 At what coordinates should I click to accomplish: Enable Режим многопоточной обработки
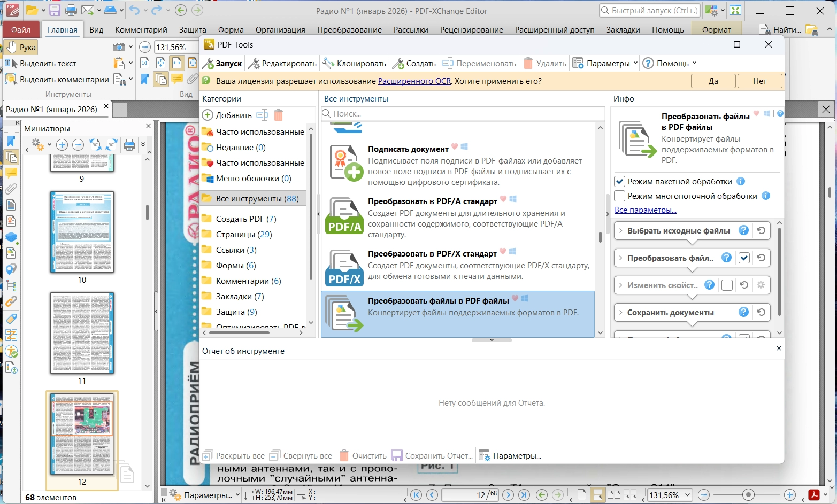coord(620,196)
